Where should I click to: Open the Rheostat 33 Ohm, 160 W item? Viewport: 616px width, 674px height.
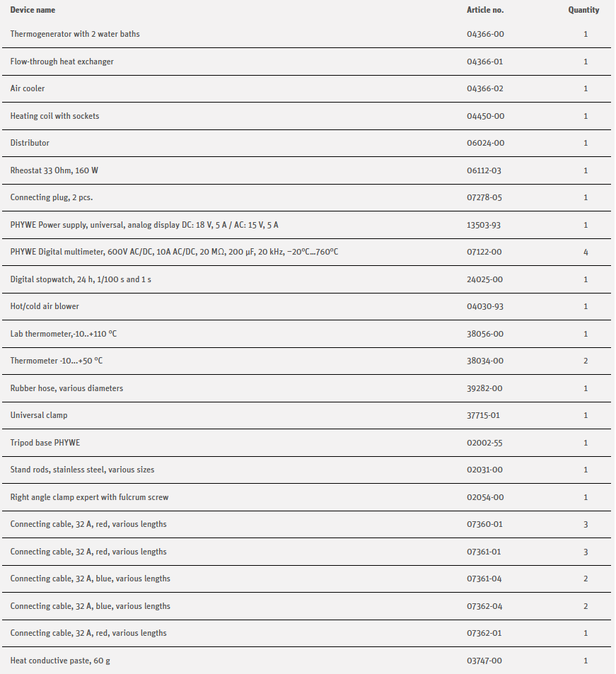point(59,170)
